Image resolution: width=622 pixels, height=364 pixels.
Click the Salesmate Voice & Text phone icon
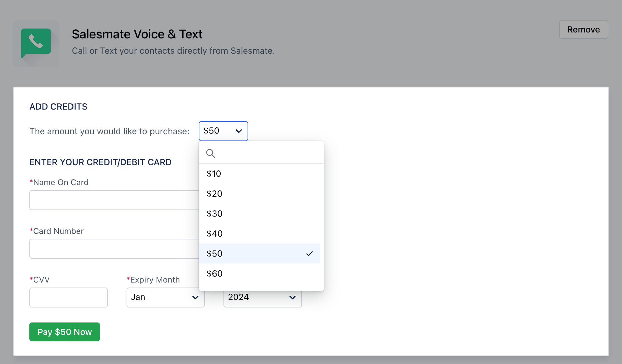click(x=36, y=43)
